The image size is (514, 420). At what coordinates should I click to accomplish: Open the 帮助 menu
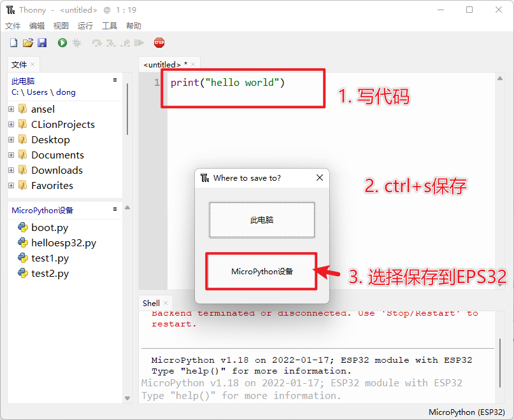(x=133, y=25)
